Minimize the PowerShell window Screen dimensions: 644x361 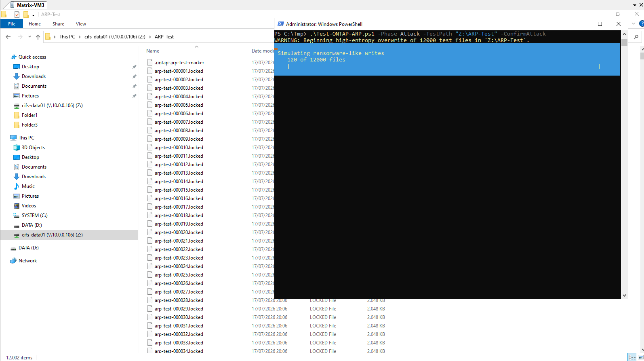click(582, 24)
